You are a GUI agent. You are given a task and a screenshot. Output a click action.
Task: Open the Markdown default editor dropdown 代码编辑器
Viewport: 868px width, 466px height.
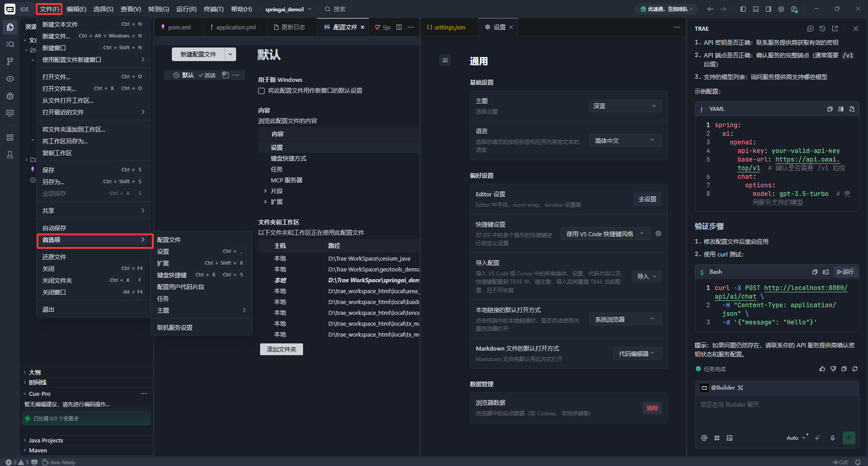pyautogui.click(x=637, y=354)
